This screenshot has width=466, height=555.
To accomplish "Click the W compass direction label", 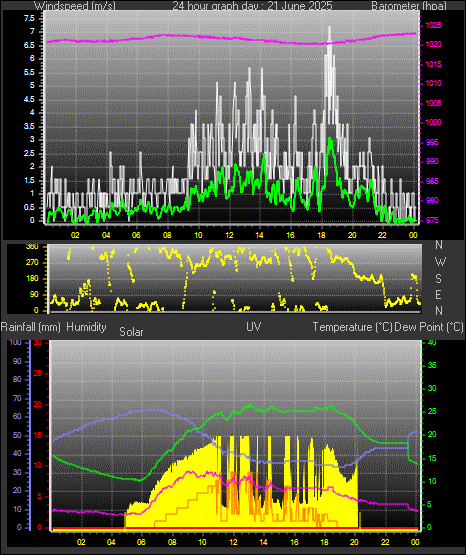I will click(x=440, y=262).
